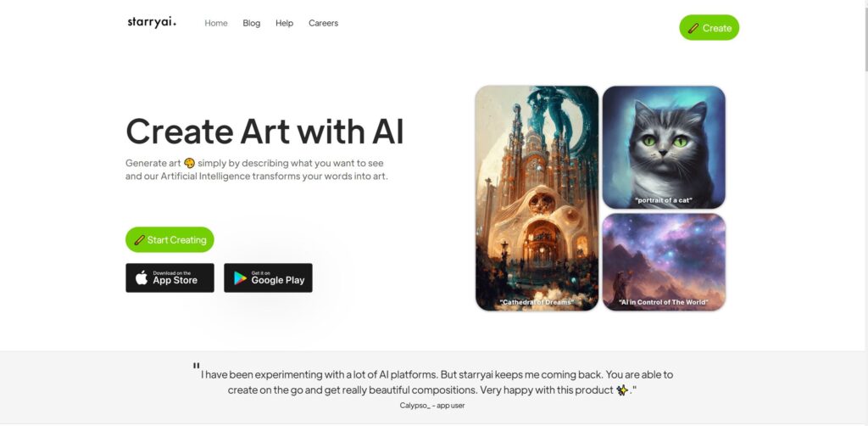Go to the Help page
The width and height of the screenshot is (868, 426).
coord(285,23)
